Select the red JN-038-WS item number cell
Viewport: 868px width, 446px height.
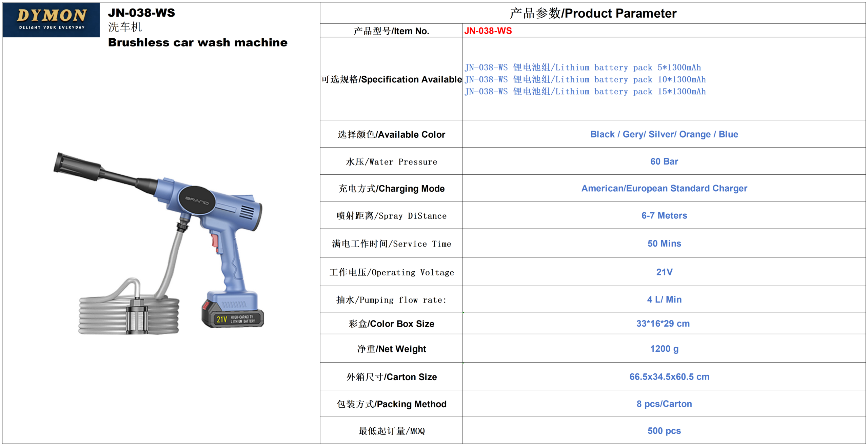tap(488, 31)
